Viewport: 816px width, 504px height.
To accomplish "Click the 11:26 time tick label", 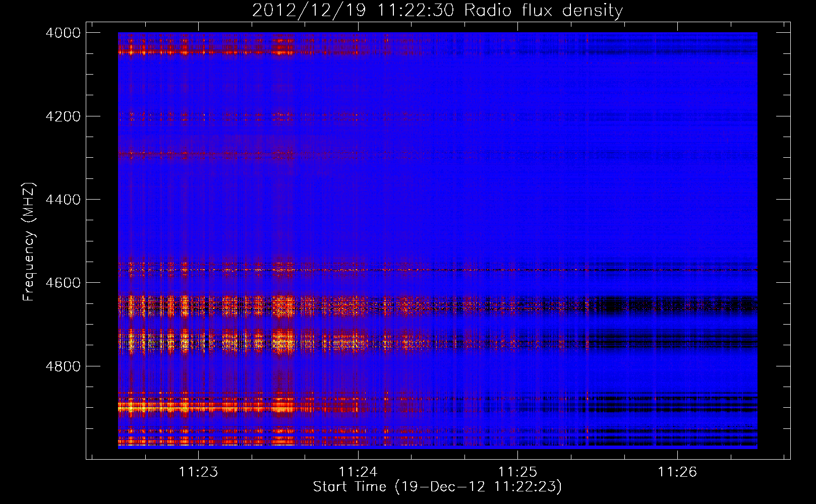I will pos(677,472).
